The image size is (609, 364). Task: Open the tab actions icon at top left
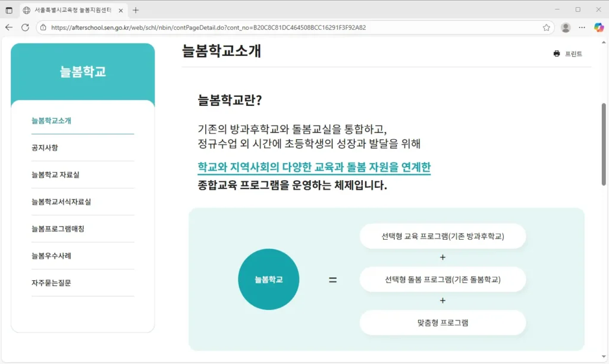9,10
